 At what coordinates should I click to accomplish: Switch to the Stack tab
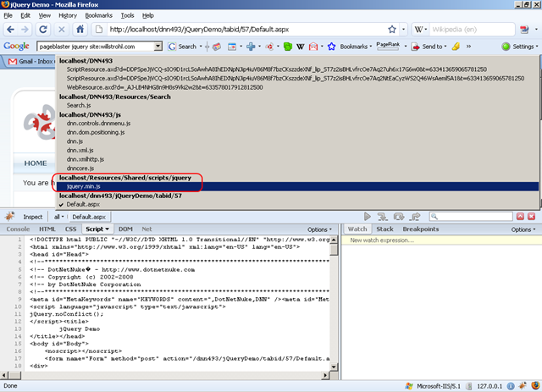click(x=384, y=229)
